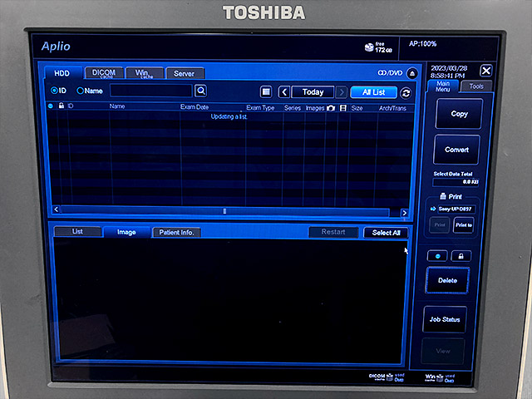
Task: Click the horizontal scrollbar thumb
Action: coord(224,211)
